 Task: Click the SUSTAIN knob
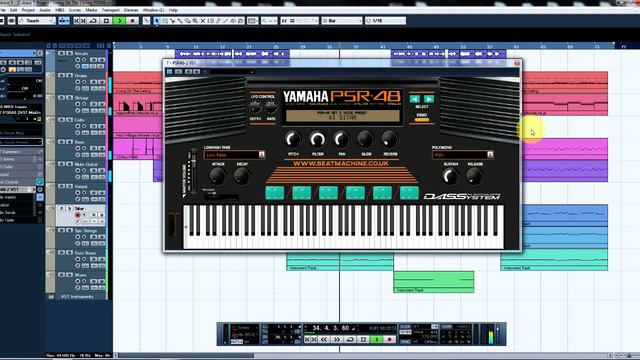tap(451, 176)
